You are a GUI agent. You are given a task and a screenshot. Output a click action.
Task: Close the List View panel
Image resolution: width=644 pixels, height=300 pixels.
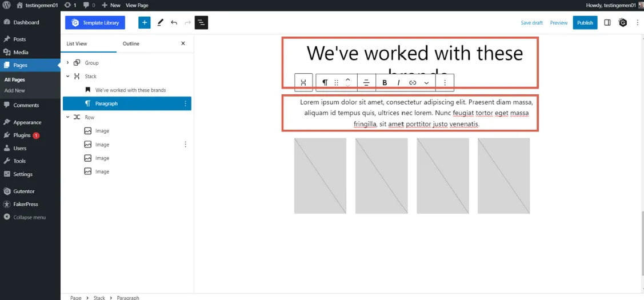coord(183,43)
